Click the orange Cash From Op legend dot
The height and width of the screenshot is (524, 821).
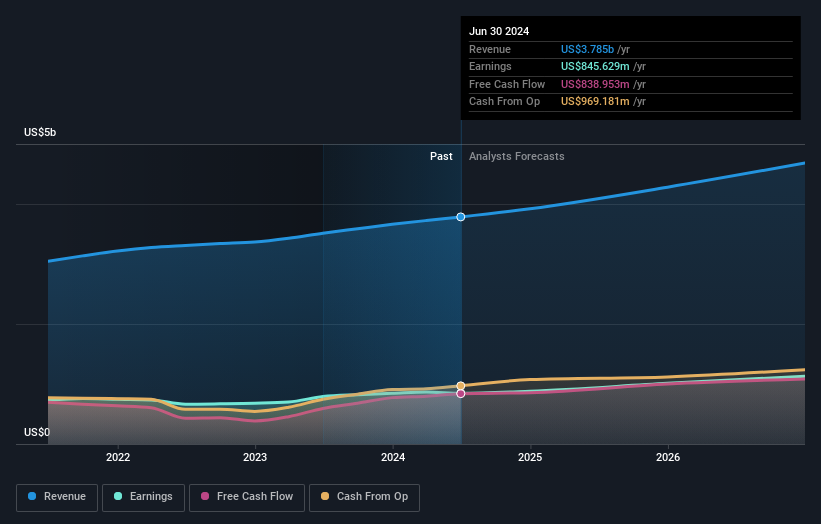pyautogui.click(x=325, y=496)
